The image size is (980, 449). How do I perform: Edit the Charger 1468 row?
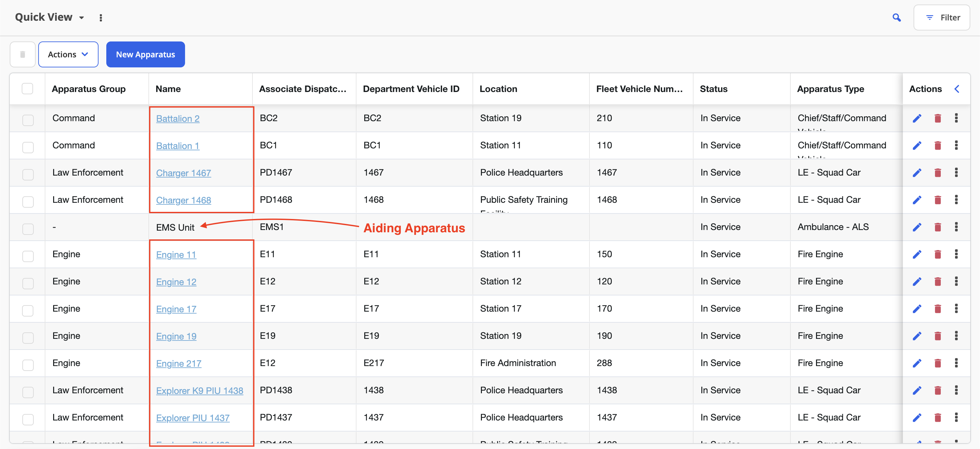[x=917, y=200]
